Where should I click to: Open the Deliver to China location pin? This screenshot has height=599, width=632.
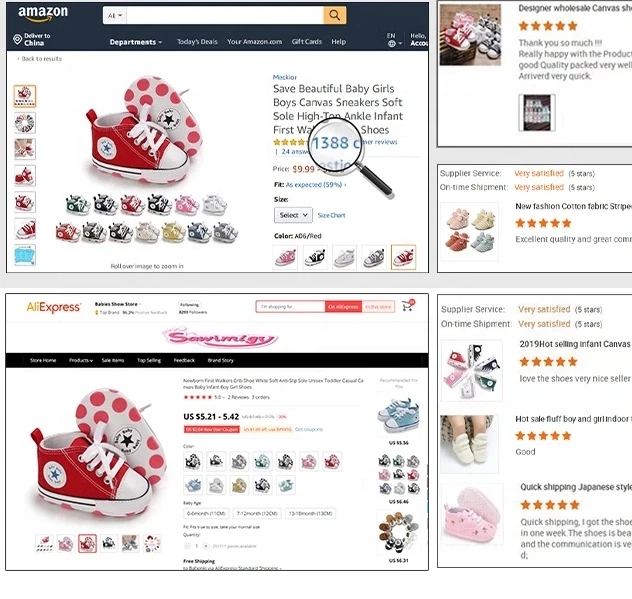click(x=17, y=39)
